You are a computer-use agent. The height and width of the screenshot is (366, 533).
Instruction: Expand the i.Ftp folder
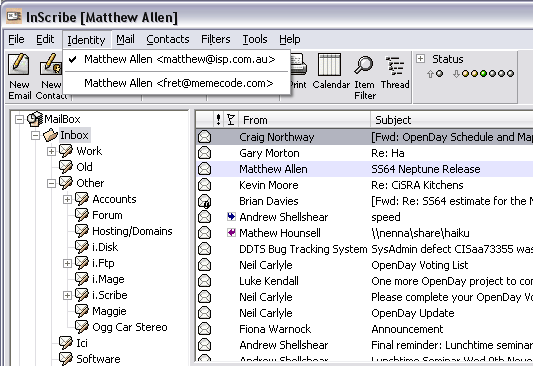(x=67, y=263)
